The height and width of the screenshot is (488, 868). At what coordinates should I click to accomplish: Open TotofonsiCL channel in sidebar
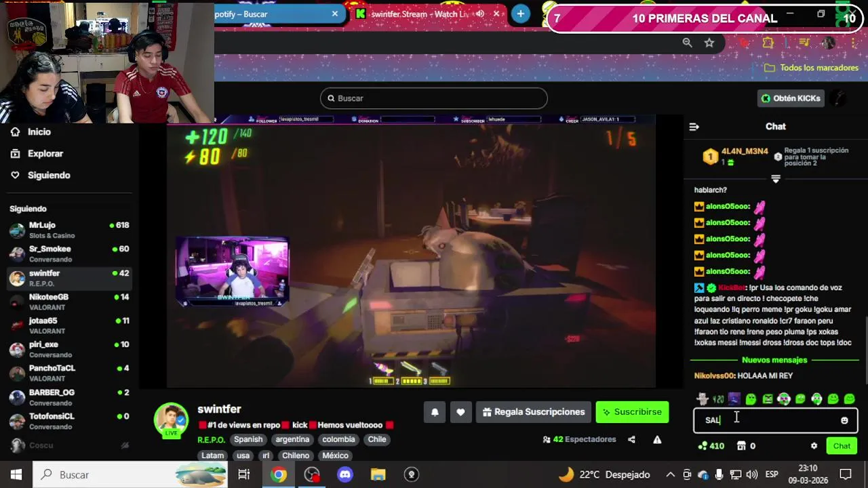68,422
